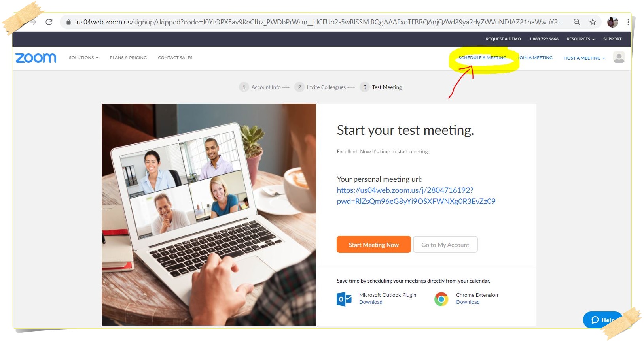Click Join a Meeting link
644x341 pixels.
click(535, 58)
